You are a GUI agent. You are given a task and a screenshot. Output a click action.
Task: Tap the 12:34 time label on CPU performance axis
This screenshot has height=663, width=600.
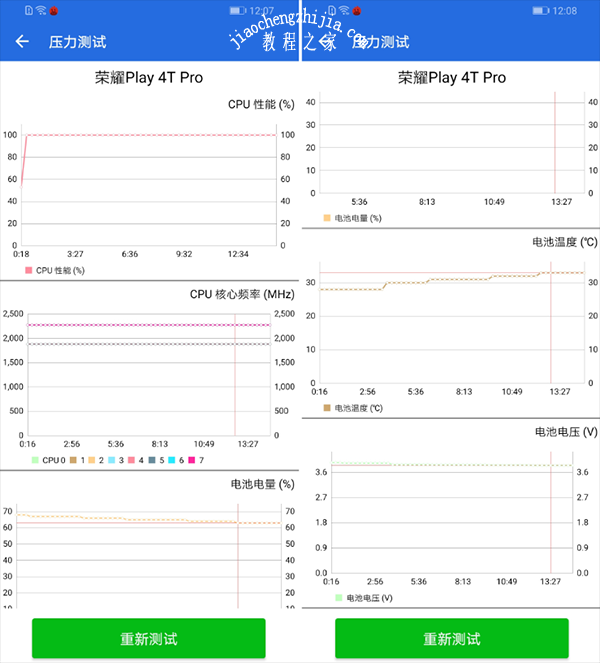click(x=238, y=254)
